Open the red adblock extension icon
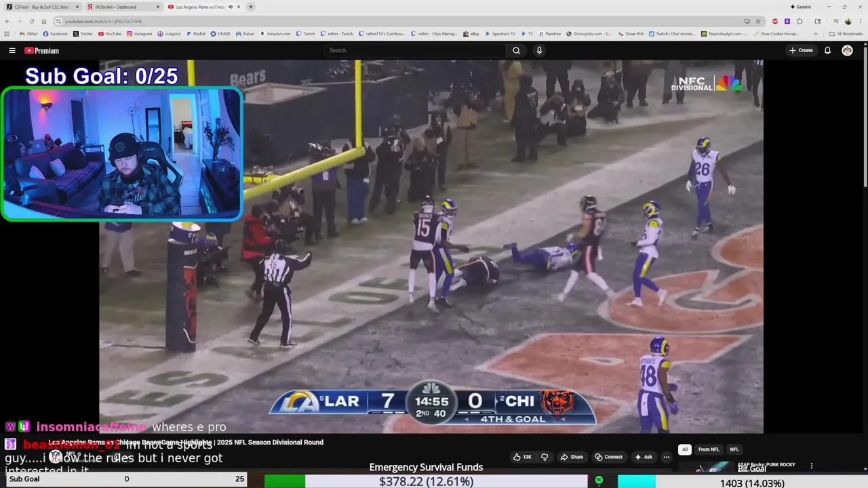This screenshot has height=488, width=868. 775,21
